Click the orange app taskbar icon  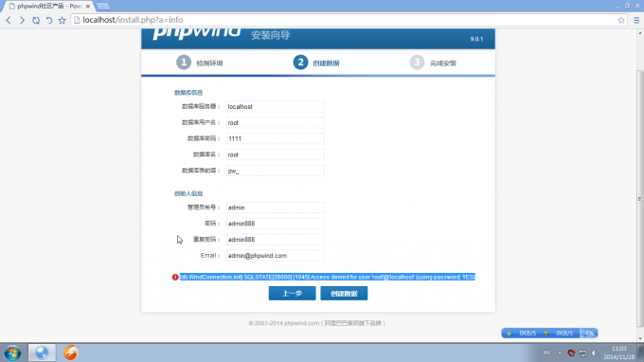pyautogui.click(x=70, y=353)
